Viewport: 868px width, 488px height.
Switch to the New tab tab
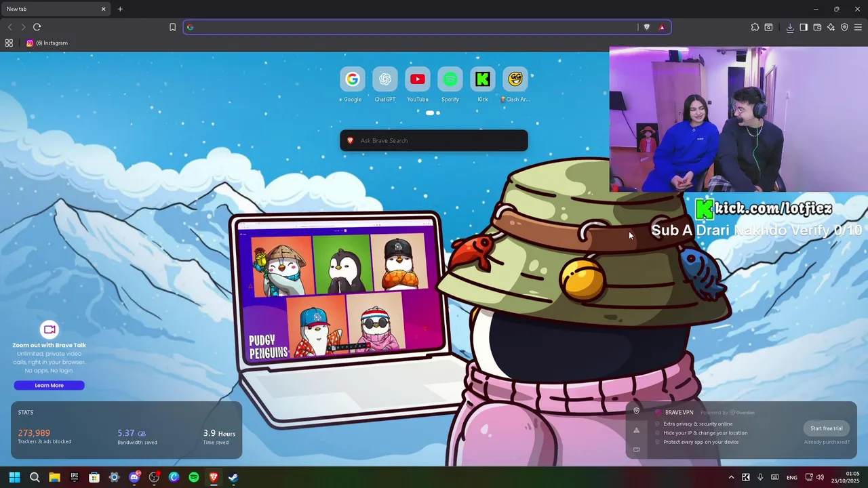[54, 9]
